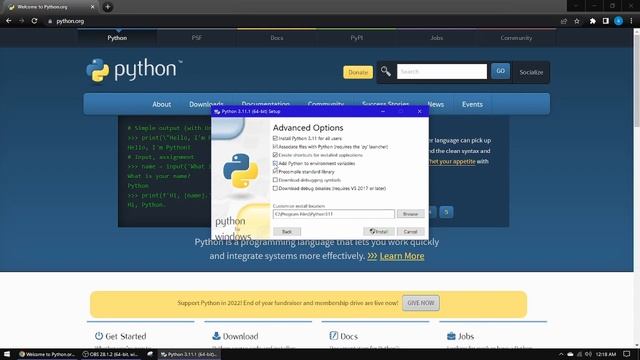This screenshot has width=640, height=360.
Task: Switch to OBS in taskbar
Action: 111,354
